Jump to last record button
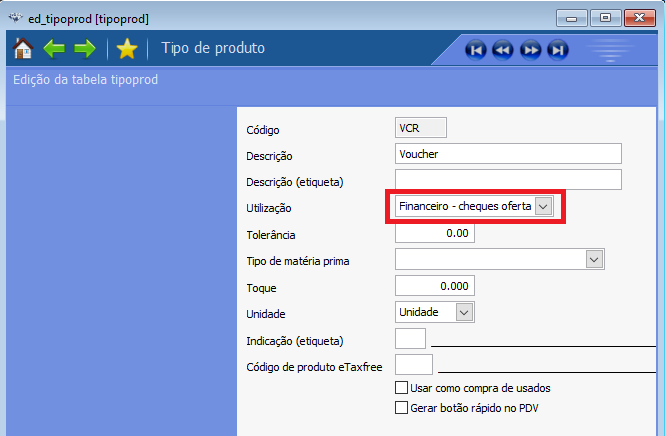Screen dimensions: 665x436 (x=558, y=50)
